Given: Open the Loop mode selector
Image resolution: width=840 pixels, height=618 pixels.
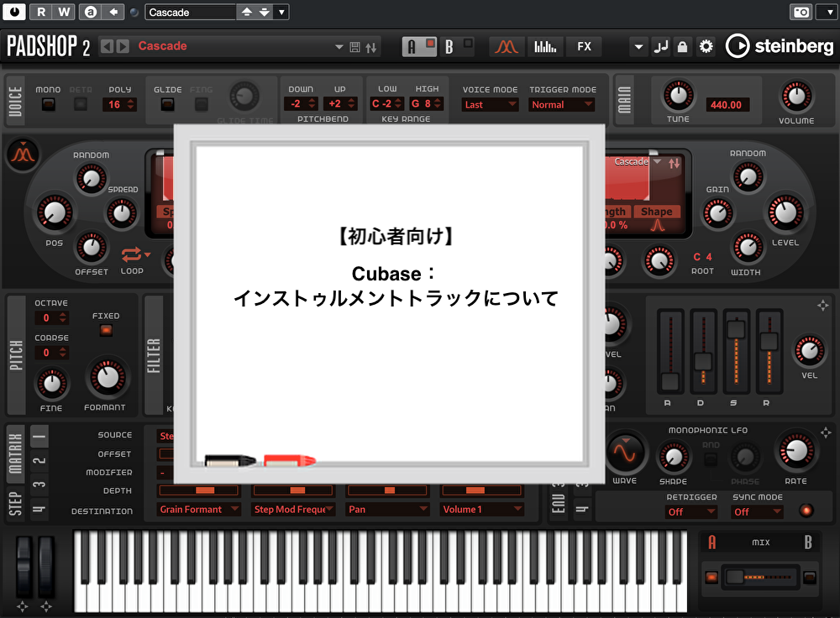Looking at the screenshot, I should pyautogui.click(x=135, y=255).
